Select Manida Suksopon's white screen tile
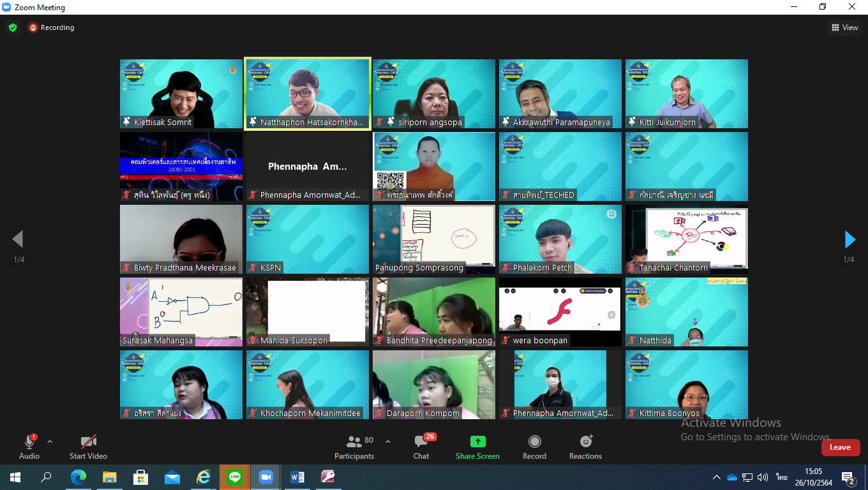The height and width of the screenshot is (490, 868). (x=308, y=312)
